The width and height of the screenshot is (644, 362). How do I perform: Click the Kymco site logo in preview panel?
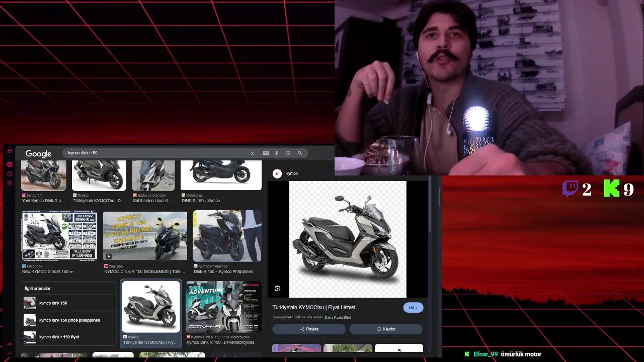[277, 173]
